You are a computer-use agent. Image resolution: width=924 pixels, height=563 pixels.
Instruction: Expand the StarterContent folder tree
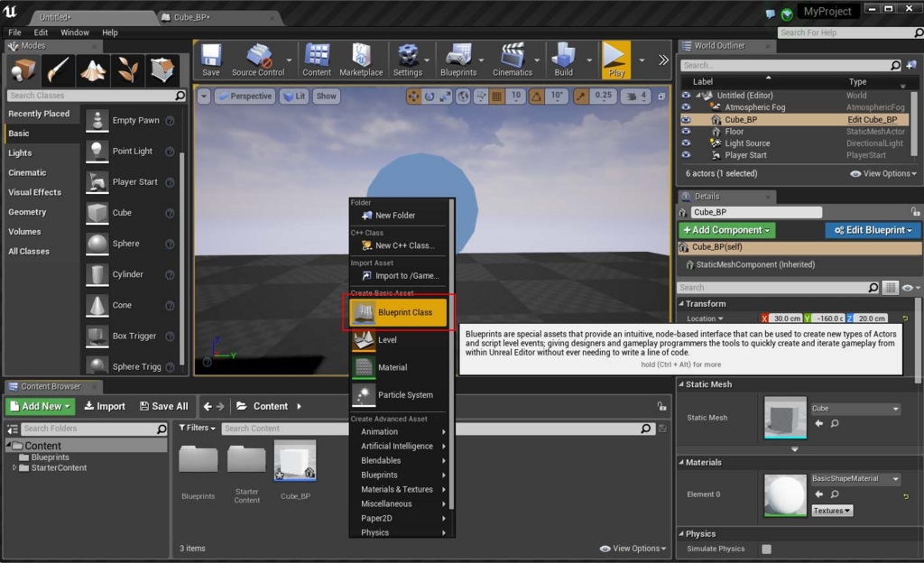[14, 467]
